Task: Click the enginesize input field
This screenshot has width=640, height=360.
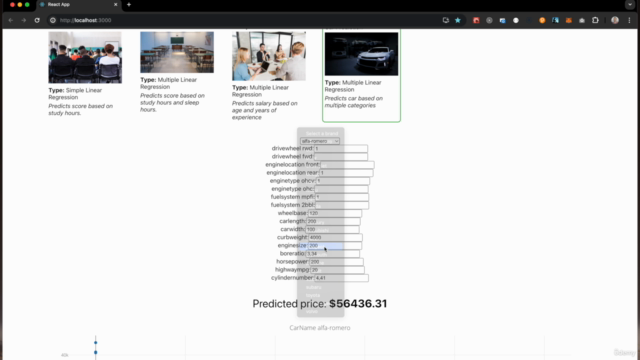Action: [x=335, y=246]
